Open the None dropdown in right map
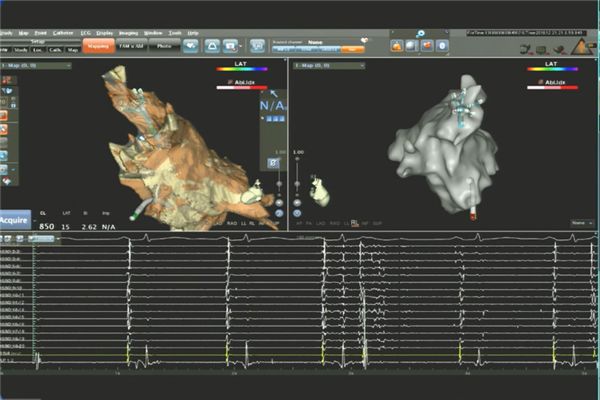Screen dimensions: 600x400 [579, 223]
